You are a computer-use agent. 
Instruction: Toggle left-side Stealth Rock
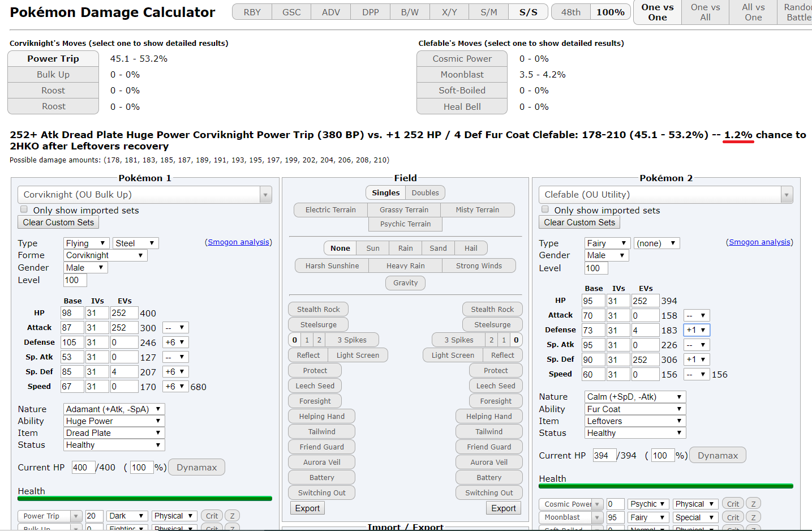[x=318, y=309]
